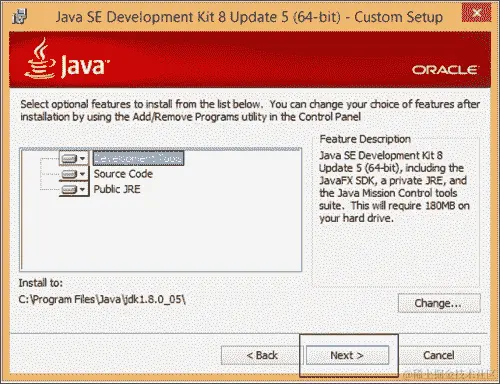Click the 'Install to:' label
Screen dimensions: 500x384
40,283
